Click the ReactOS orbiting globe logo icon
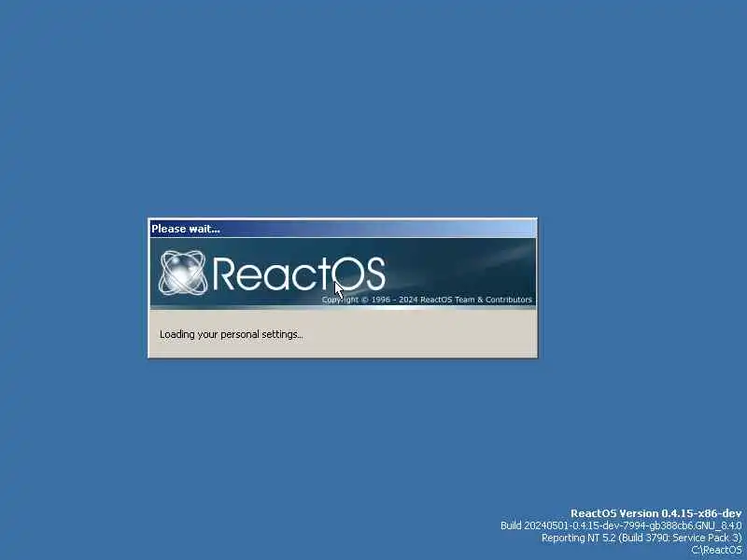Viewport: 747px width, 560px height. (183, 273)
